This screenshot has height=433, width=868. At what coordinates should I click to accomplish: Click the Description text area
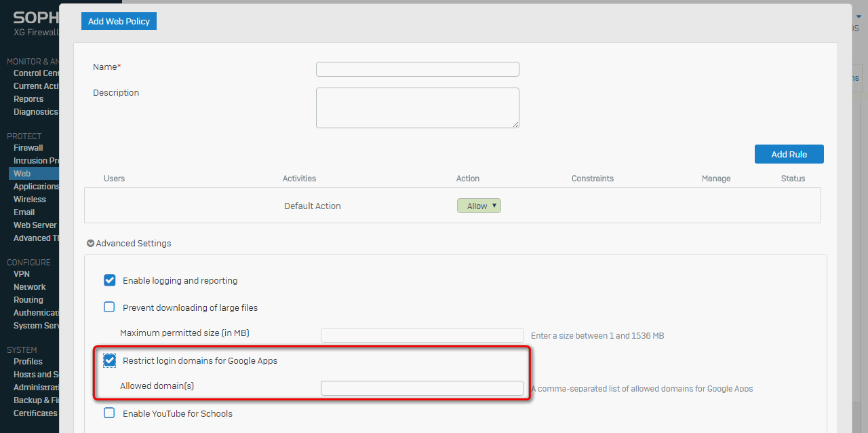pyautogui.click(x=418, y=108)
